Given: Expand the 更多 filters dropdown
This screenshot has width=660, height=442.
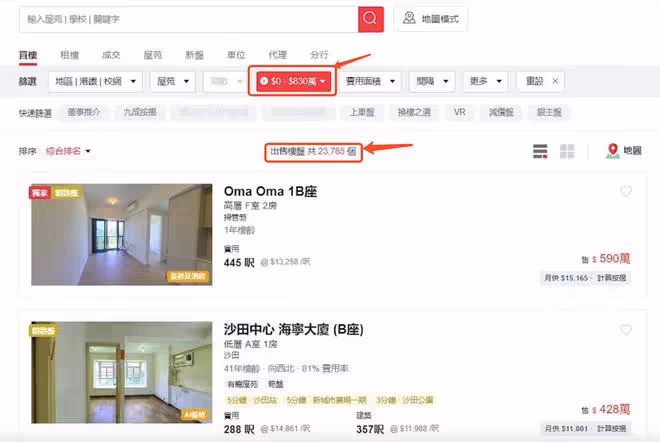Looking at the screenshot, I should pos(486,81).
